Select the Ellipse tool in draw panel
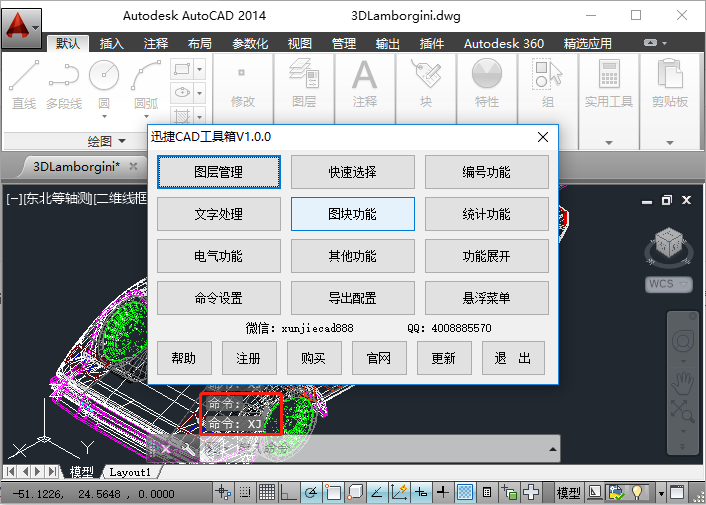This screenshot has height=505, width=706. pos(182,93)
